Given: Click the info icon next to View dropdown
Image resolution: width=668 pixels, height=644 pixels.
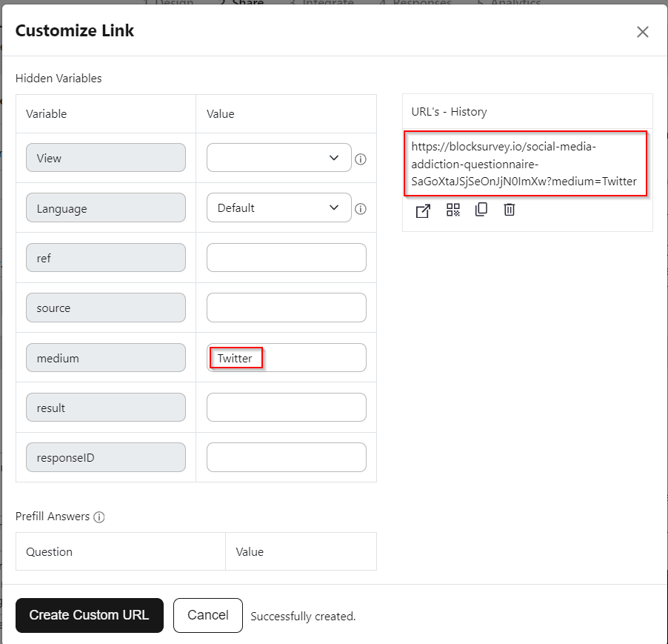Looking at the screenshot, I should pos(361,159).
